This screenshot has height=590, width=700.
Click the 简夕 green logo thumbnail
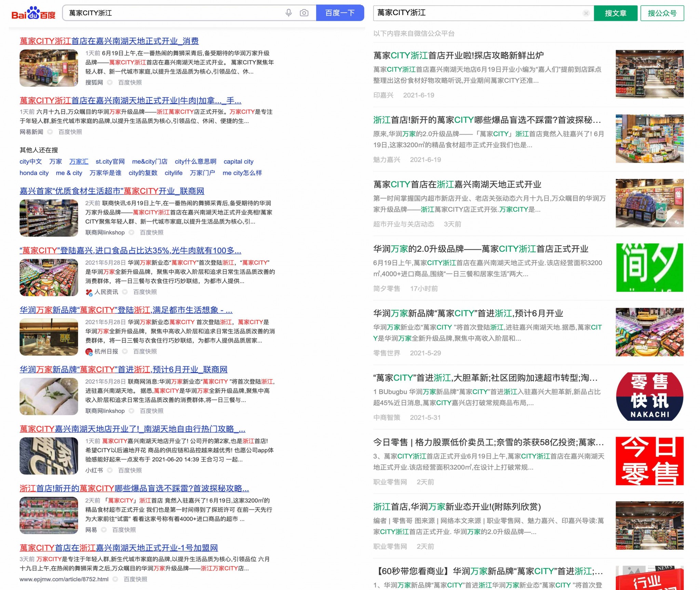pos(649,267)
